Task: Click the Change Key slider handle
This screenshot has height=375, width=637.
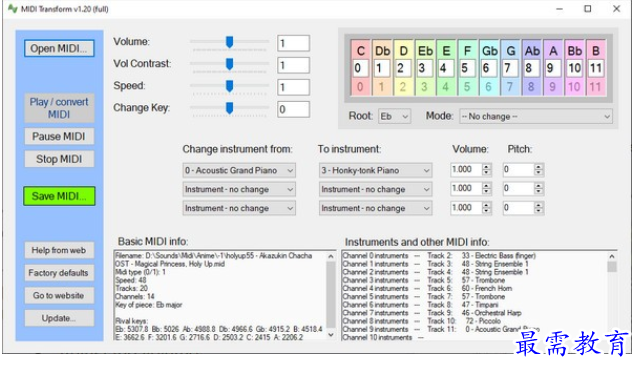Action: pyautogui.click(x=230, y=108)
